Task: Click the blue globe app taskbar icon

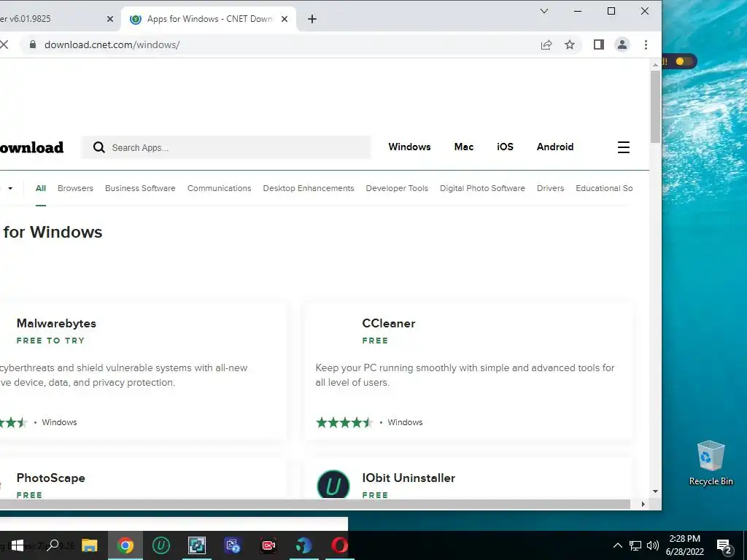Action: click(x=304, y=545)
